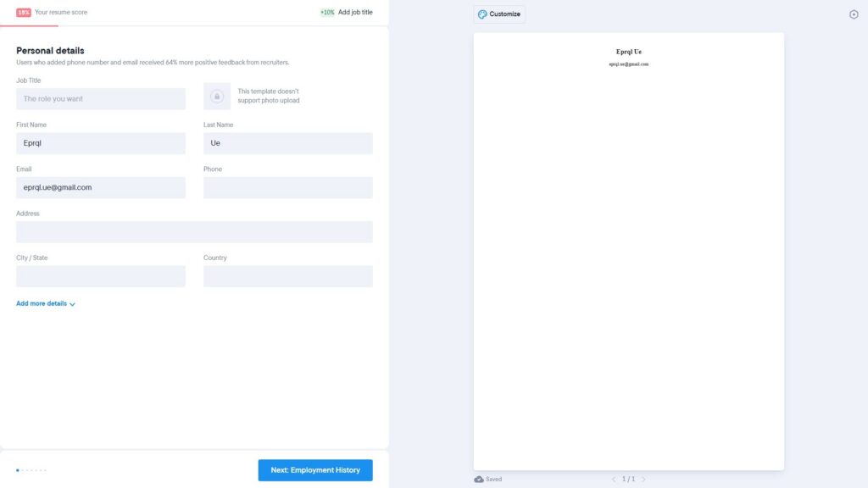Click the Customize palette icon
The image size is (868, 488).
(482, 14)
